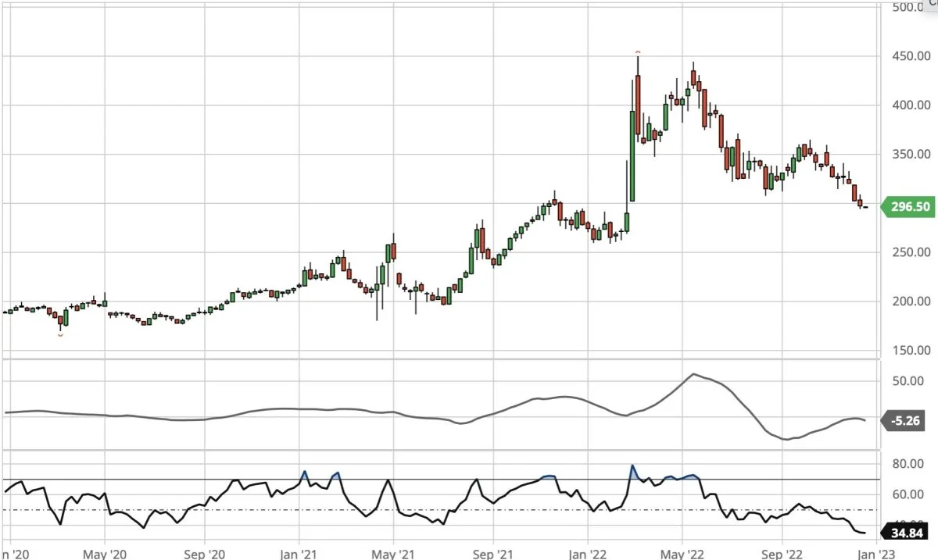The width and height of the screenshot is (938, 560).
Task: Select the 400.00 price axis label
Action: (910, 105)
